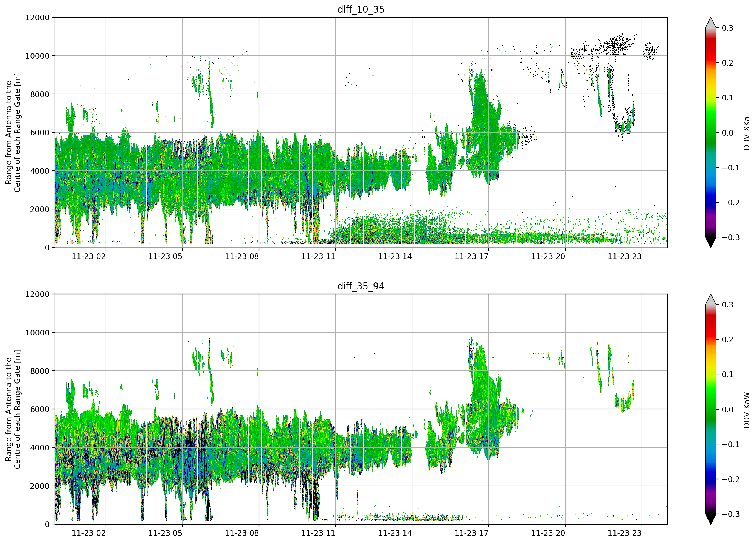756x543 pixels.
Task: Click the 11-23 11 tick label in top plot
Action: point(318,256)
